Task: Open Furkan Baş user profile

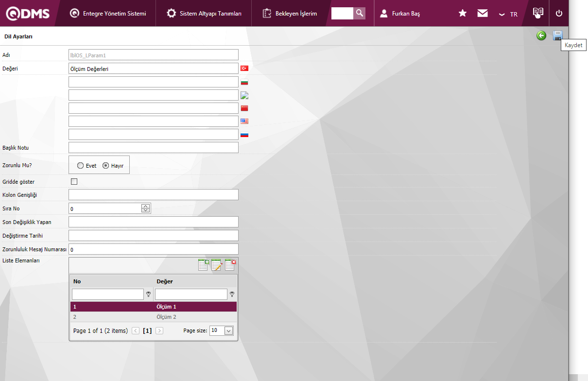Action: point(400,14)
